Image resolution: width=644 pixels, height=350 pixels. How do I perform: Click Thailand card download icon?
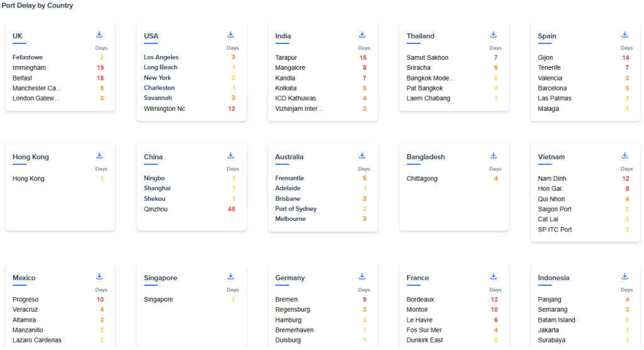point(494,35)
